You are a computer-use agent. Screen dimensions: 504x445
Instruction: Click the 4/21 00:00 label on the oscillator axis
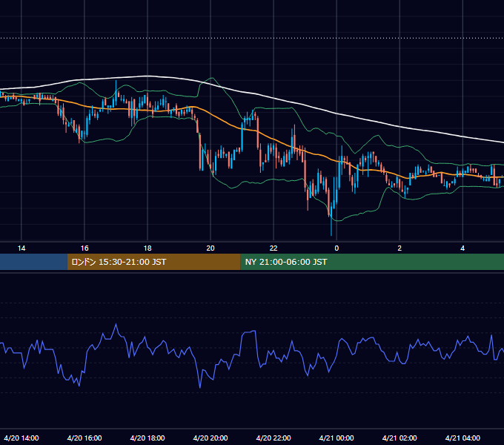tap(336, 438)
